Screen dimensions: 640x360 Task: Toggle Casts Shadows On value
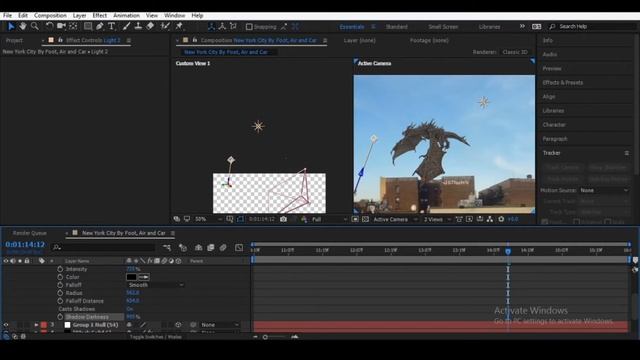(129, 309)
